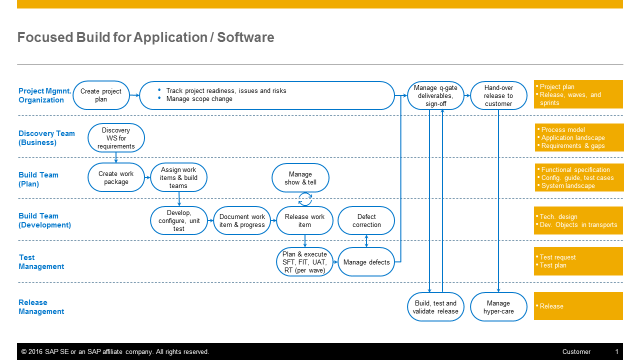Click the Project Mgmnt. Organization lane label
Screen dimensions: 640x360
(44, 96)
